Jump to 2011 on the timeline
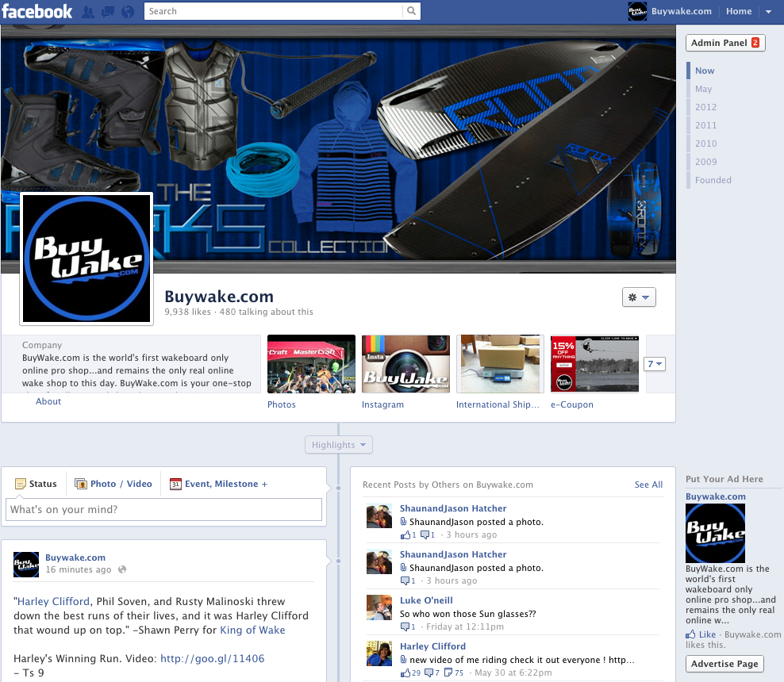Image resolution: width=784 pixels, height=682 pixels. pos(705,125)
